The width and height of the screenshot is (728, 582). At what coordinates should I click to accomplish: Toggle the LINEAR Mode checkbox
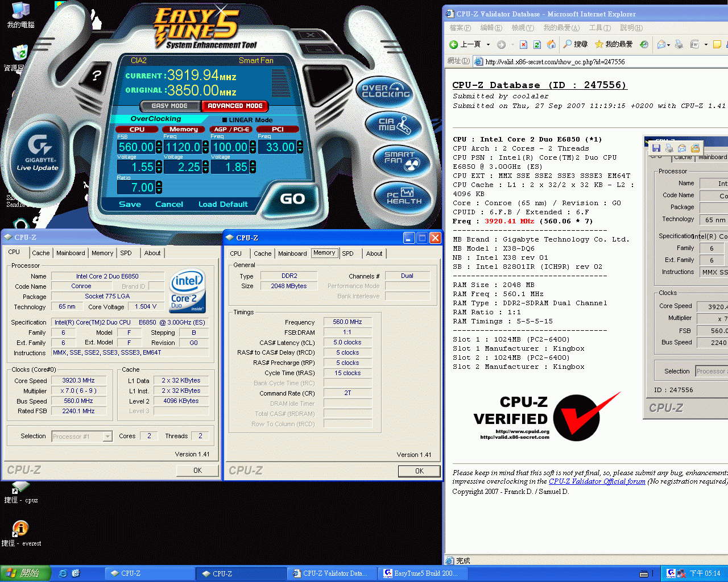click(225, 120)
